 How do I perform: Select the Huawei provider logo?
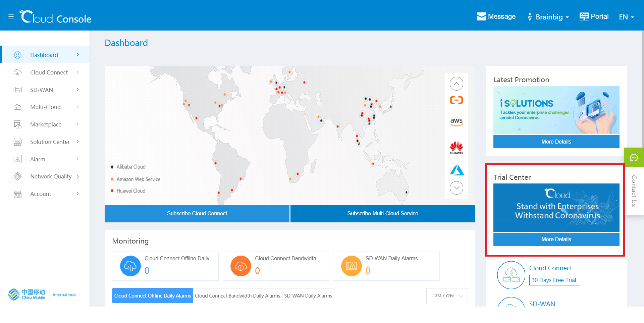pos(456,148)
